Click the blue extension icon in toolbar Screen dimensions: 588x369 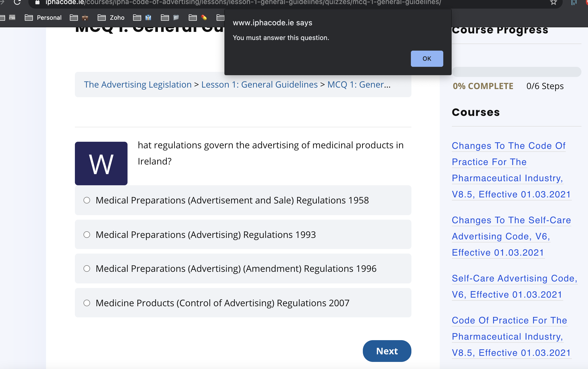click(574, 3)
